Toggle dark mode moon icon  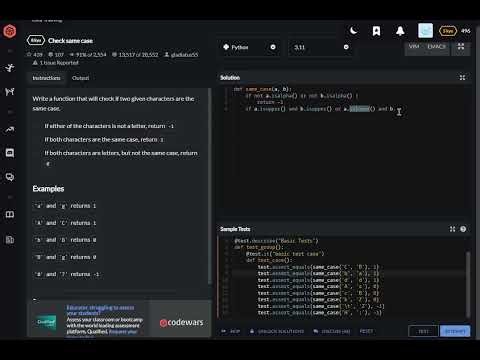click(353, 31)
